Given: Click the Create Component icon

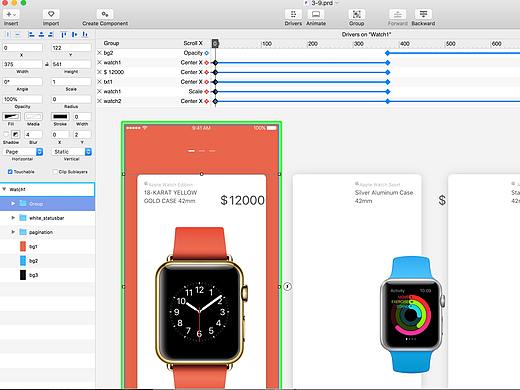Looking at the screenshot, I should click(105, 14).
